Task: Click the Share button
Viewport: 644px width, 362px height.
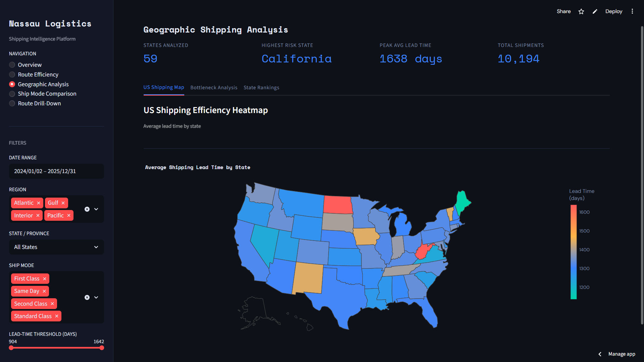Action: coord(563,11)
